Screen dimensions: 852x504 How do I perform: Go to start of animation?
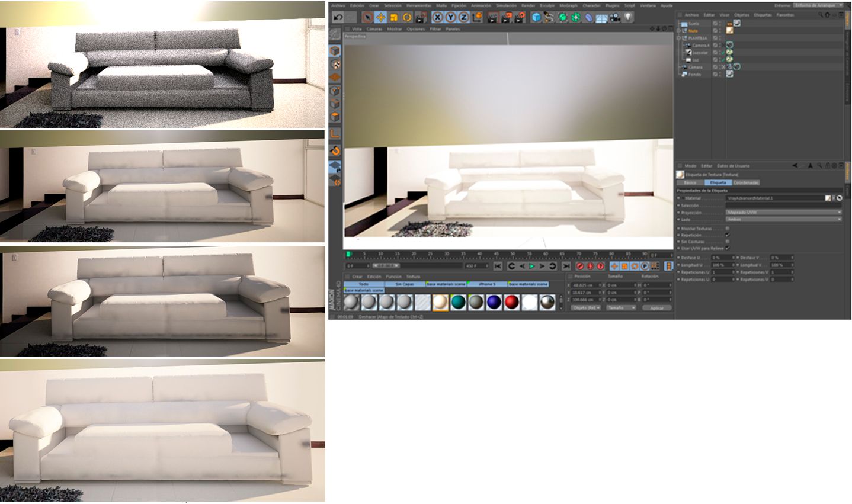(x=498, y=267)
